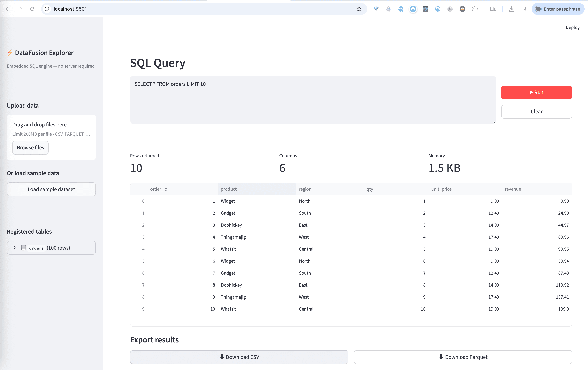Click the browser downloads icon
Screen dimensions: 588x370
click(512, 9)
